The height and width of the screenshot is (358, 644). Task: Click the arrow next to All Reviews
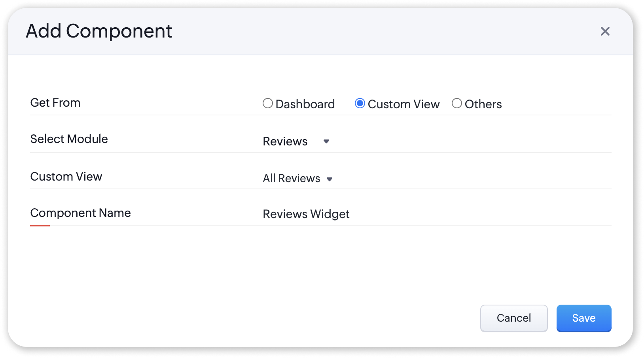(x=330, y=179)
